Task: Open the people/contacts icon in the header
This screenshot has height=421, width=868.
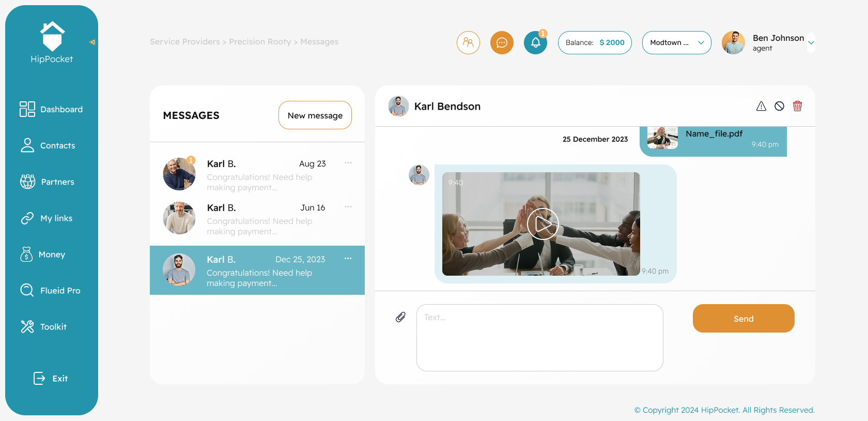Action: [468, 42]
